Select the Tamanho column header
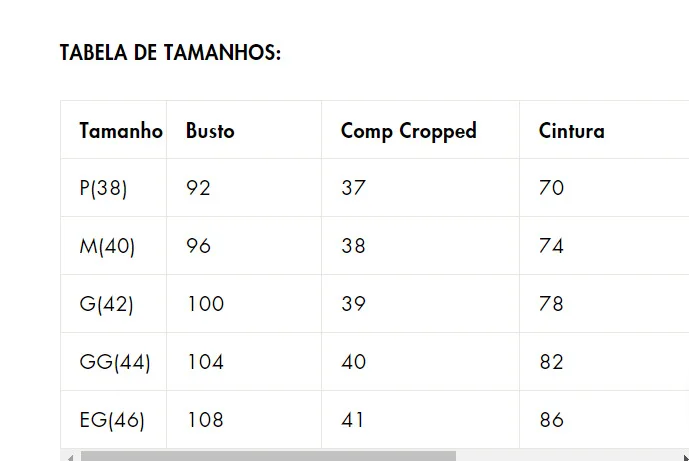The width and height of the screenshot is (689, 461). (121, 131)
